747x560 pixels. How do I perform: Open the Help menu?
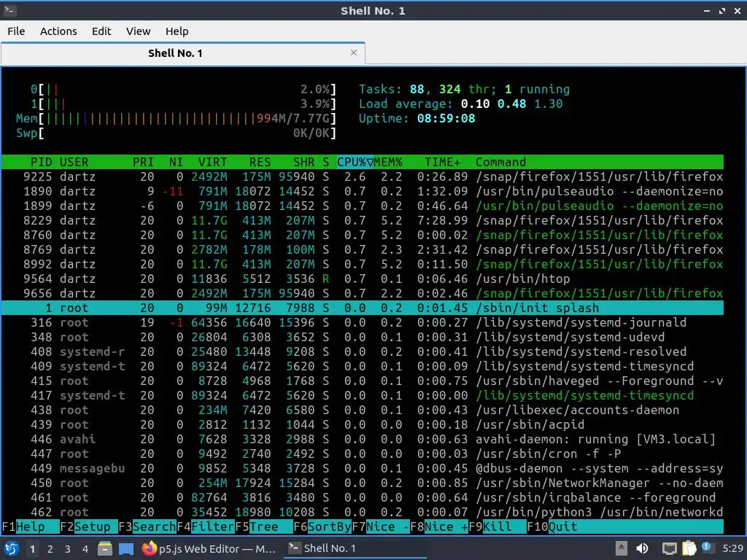(x=177, y=31)
